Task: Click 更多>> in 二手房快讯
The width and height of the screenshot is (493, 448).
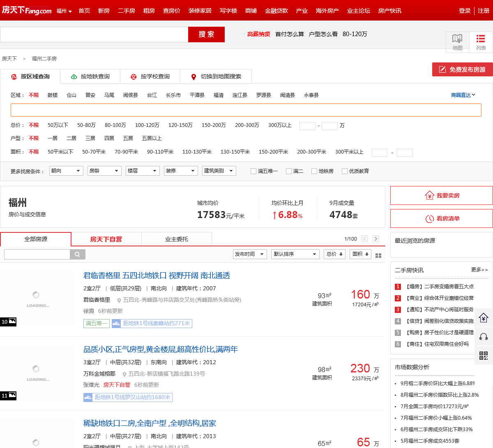Action: click(479, 270)
